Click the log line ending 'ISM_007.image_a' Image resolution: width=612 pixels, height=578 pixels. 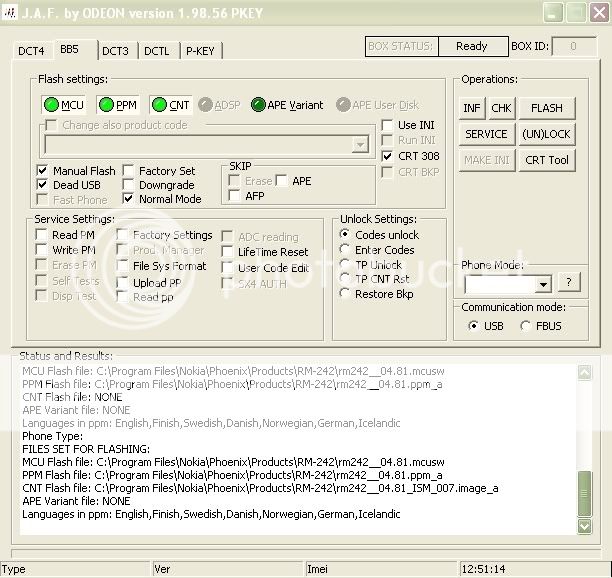click(x=260, y=488)
